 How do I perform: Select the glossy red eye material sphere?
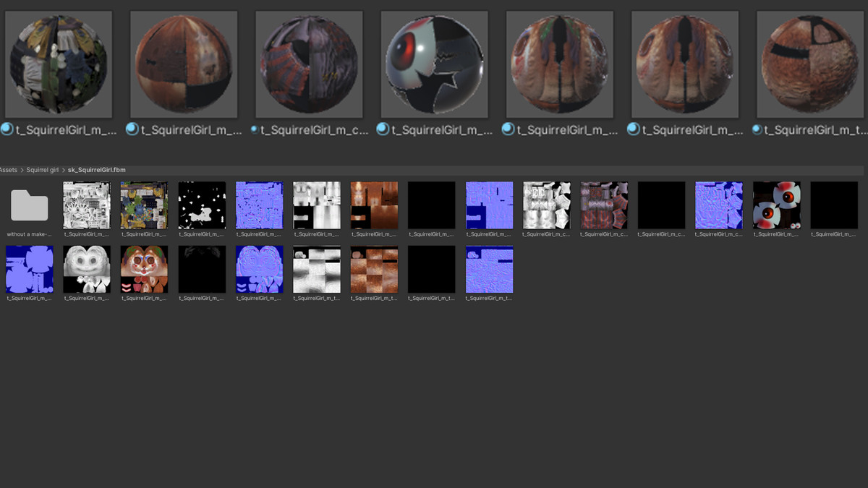435,64
